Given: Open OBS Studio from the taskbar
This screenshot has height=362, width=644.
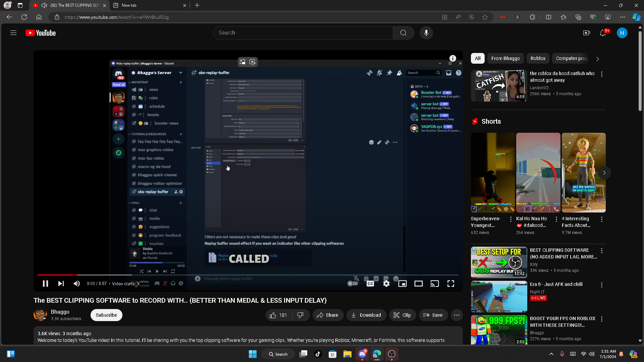Looking at the screenshot, I should click(x=392, y=354).
